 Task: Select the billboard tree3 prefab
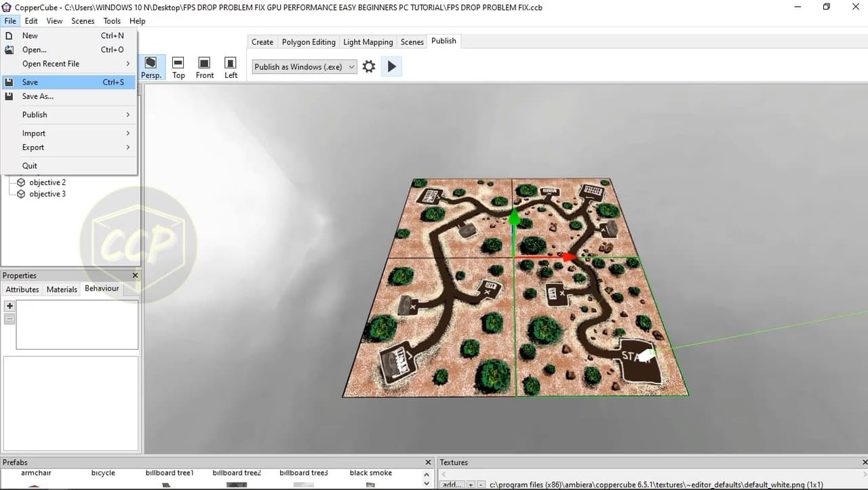304,473
